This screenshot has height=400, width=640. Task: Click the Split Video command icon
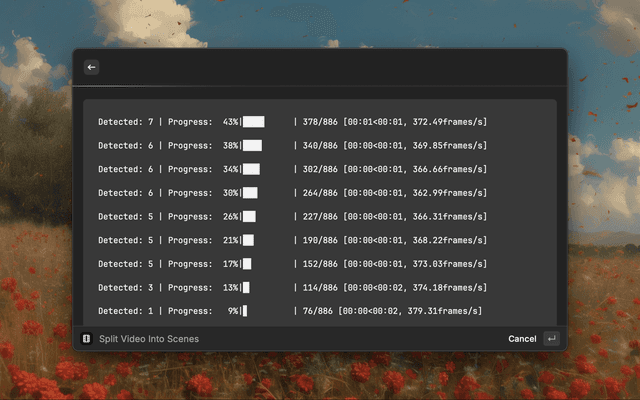pos(86,339)
